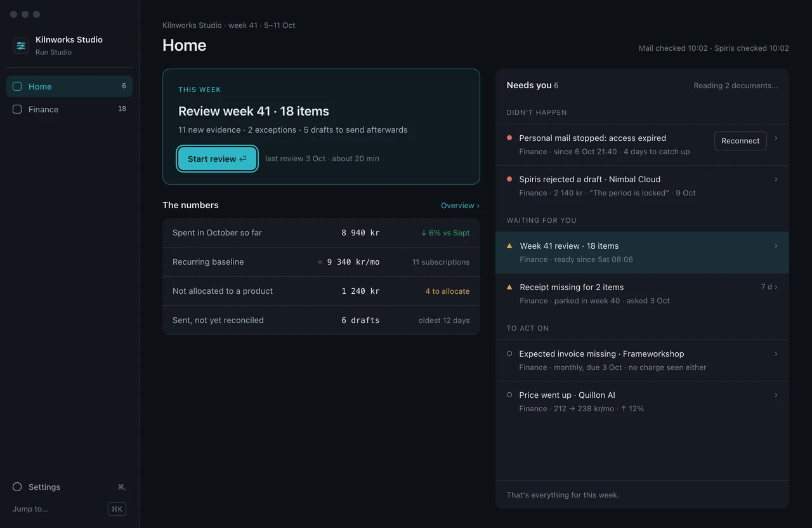
Task: Click the red dot beside Personal mail stopped
Action: coord(509,138)
